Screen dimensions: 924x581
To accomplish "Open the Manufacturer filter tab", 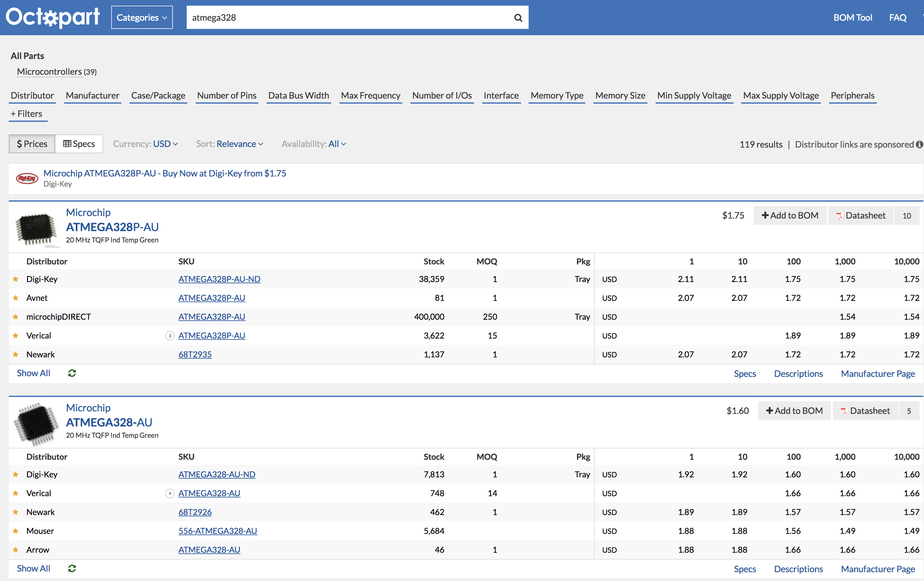I will (x=92, y=95).
